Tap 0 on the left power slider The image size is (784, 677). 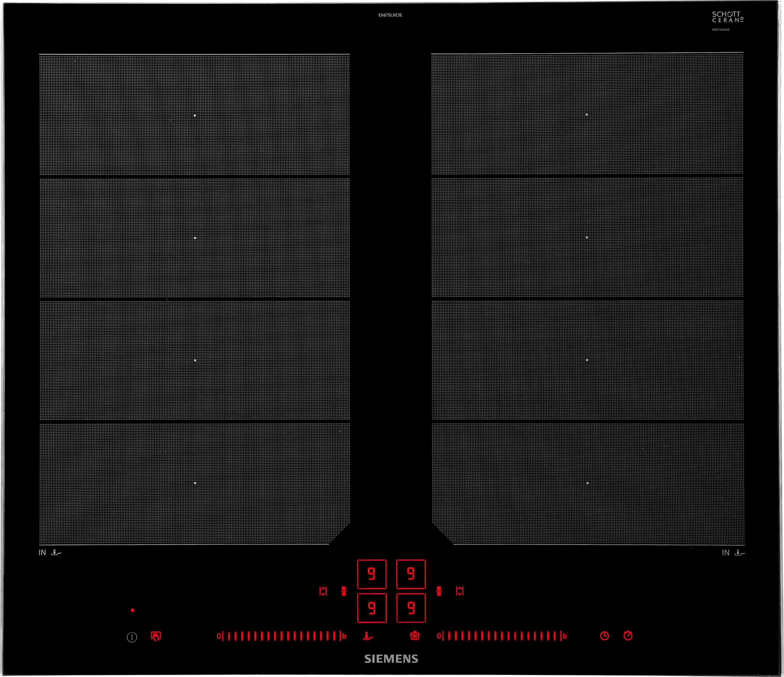218,636
